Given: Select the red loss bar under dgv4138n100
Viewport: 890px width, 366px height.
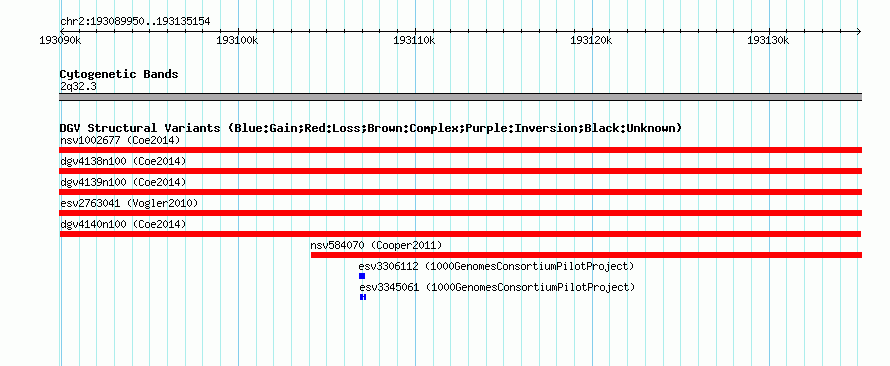Looking at the screenshot, I should pos(460,171).
